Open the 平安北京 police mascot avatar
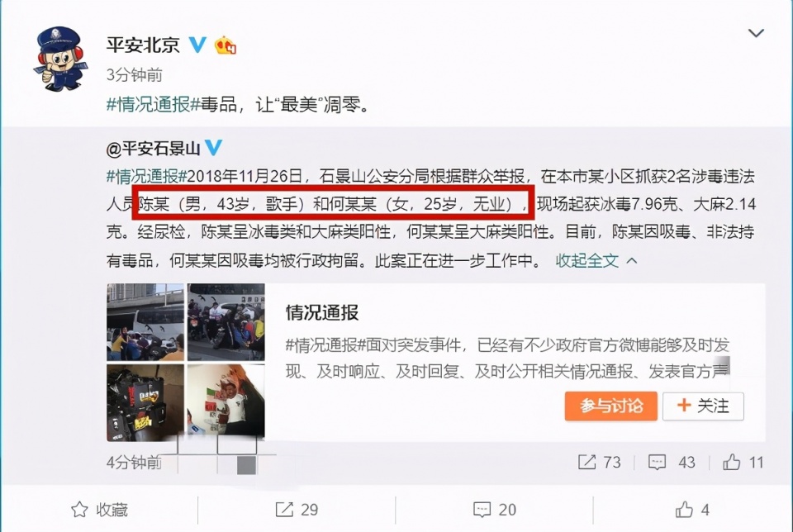 (x=60, y=59)
